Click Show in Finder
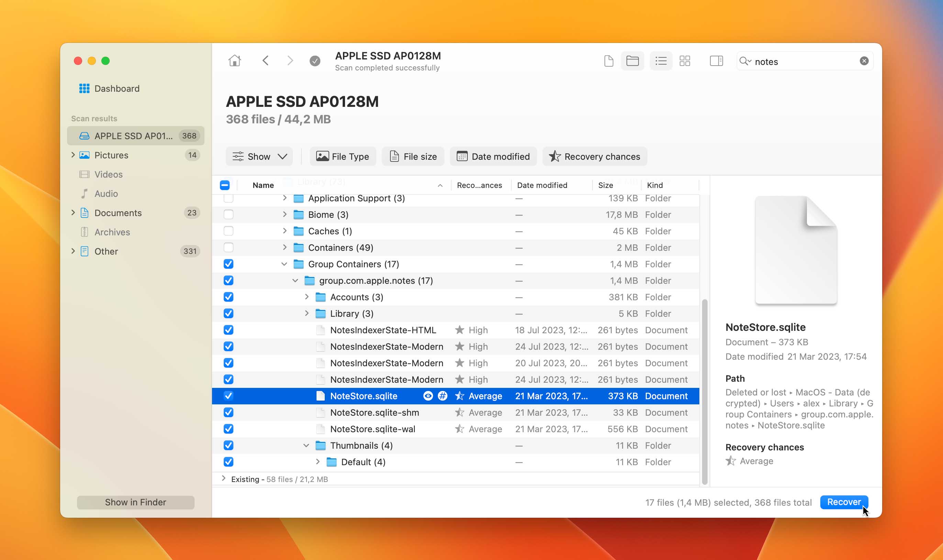This screenshot has width=943, height=560. pyautogui.click(x=135, y=502)
